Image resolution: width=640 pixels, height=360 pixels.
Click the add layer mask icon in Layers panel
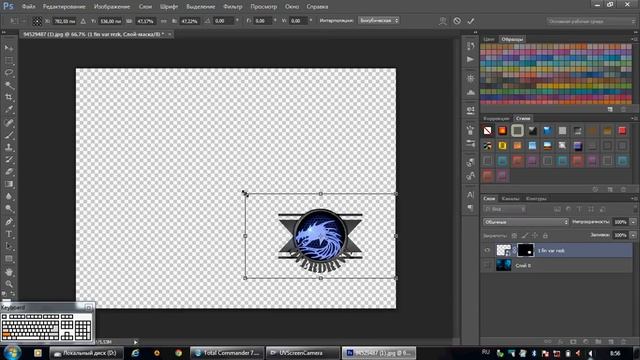pyautogui.click(x=573, y=341)
